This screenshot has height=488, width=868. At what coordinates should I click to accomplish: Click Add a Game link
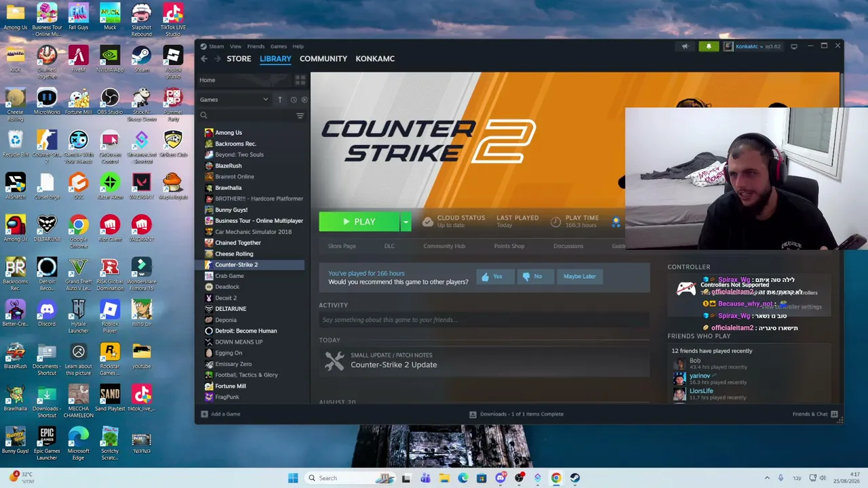click(x=225, y=414)
